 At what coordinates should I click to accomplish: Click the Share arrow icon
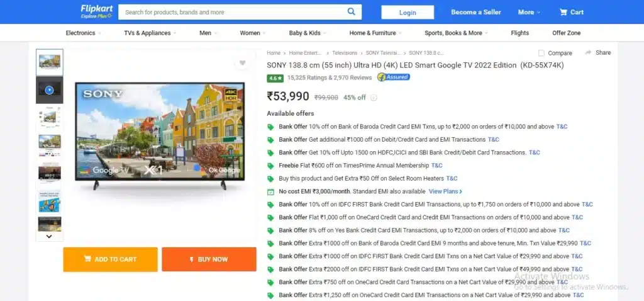click(x=588, y=53)
